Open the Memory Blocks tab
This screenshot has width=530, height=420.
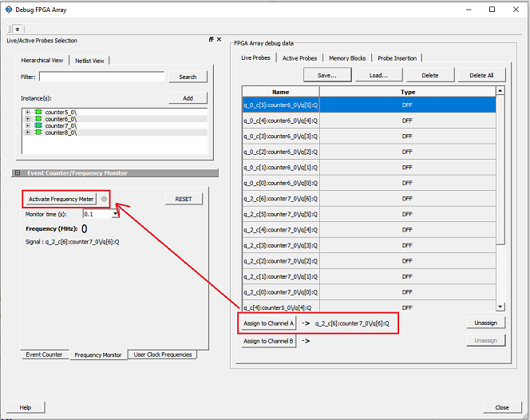347,58
